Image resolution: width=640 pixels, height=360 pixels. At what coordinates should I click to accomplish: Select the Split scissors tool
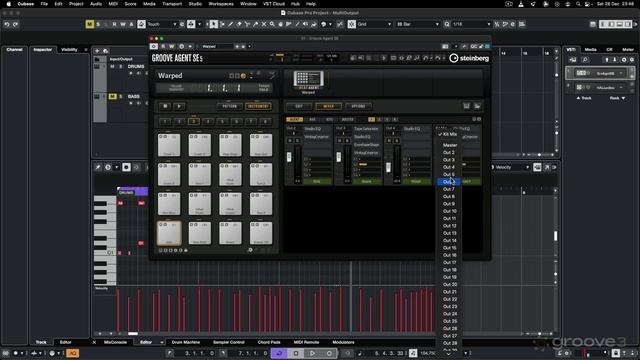[247, 24]
